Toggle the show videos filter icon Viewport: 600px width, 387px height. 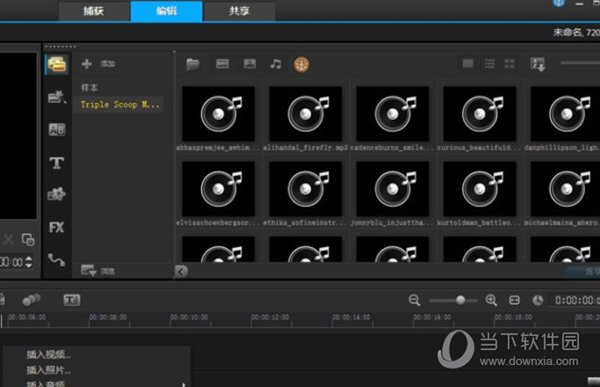point(222,64)
